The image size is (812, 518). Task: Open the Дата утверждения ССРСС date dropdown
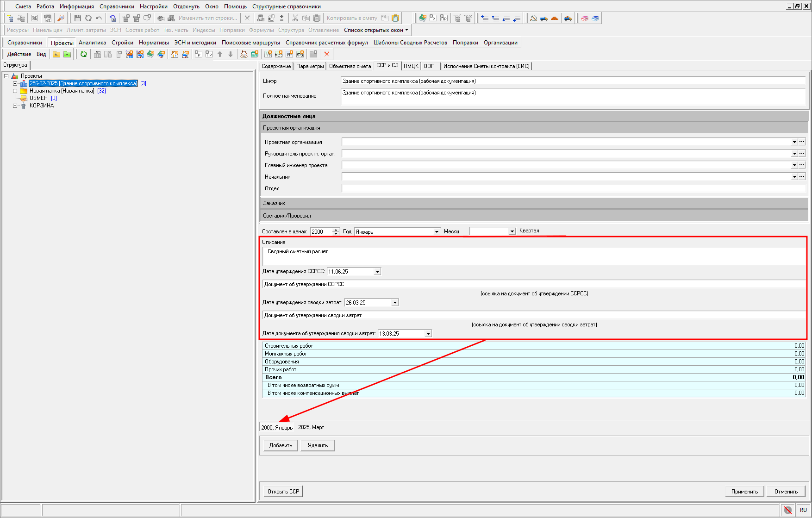pyautogui.click(x=377, y=272)
